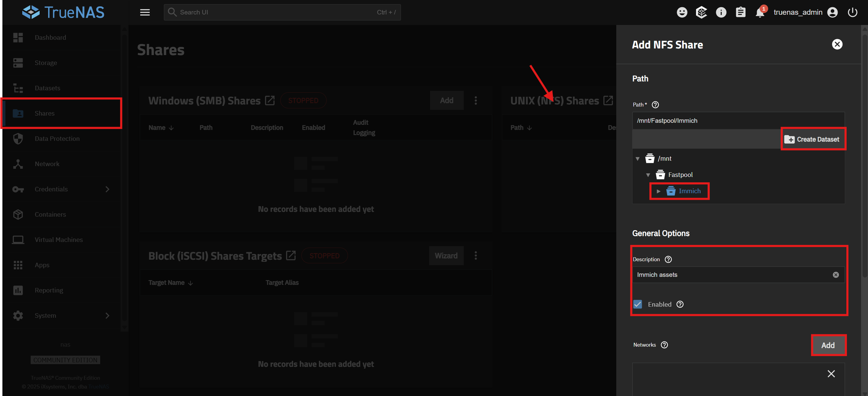Open alerts bell with one notification
The height and width of the screenshot is (396, 868).
[759, 12]
